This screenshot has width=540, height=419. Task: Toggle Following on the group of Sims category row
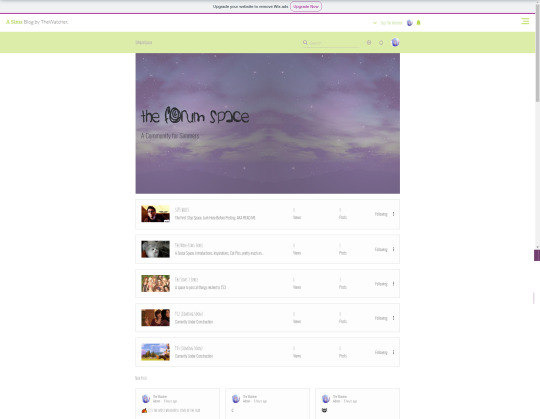tap(381, 284)
